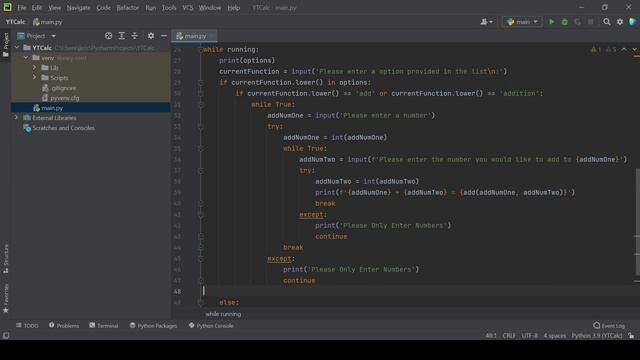Click YTCalc in navigation breadcrumb
This screenshot has height=360, width=640.
pos(16,22)
